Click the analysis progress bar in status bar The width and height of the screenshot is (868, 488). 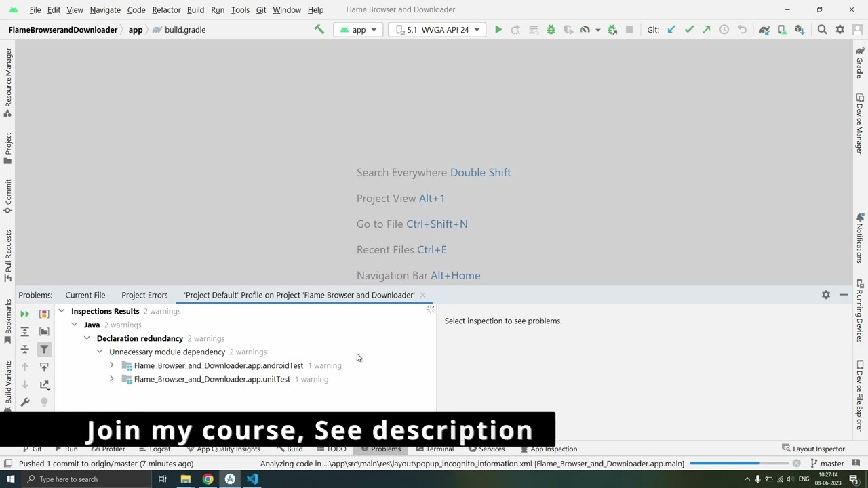pos(738,464)
